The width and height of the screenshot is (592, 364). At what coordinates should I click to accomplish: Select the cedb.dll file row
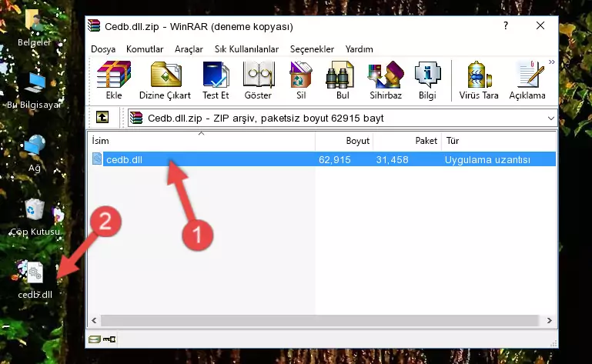(x=323, y=159)
